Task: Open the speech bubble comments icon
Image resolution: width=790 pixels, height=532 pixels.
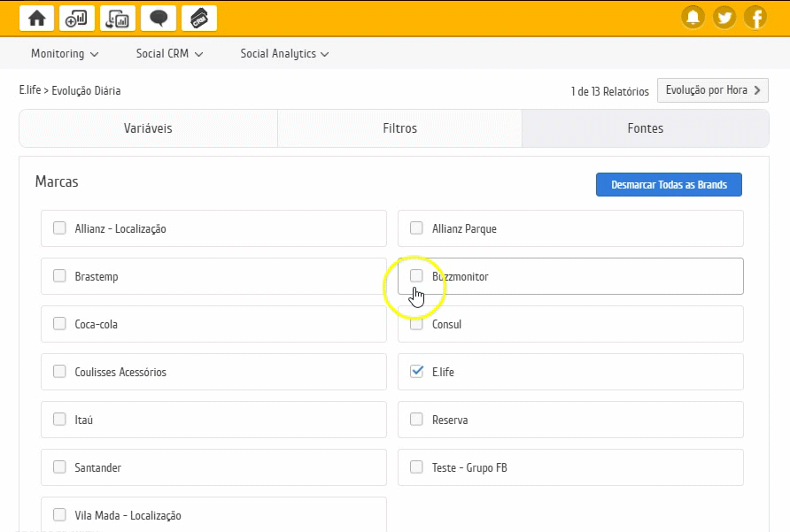Action: [159, 18]
